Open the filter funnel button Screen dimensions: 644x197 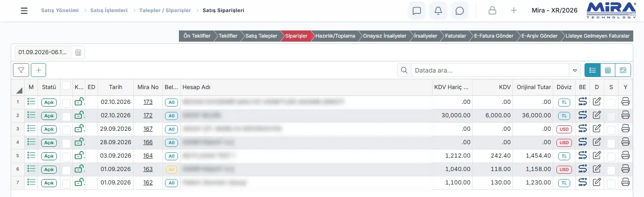(21, 70)
